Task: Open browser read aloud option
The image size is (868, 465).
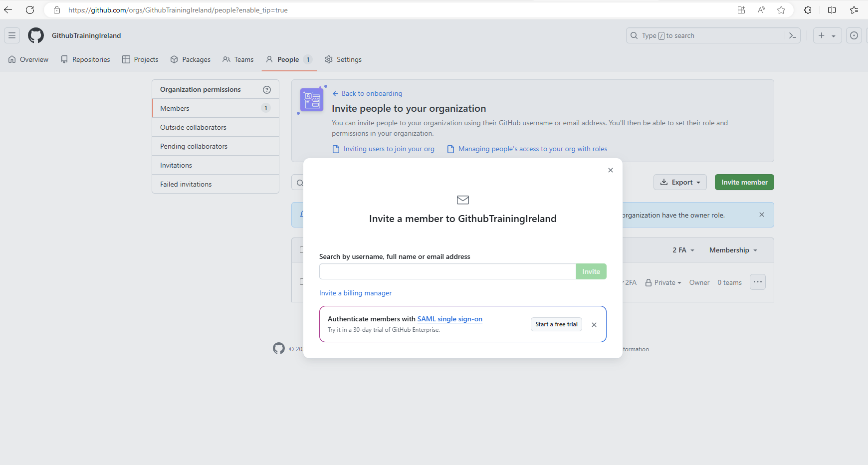Action: tap(761, 10)
